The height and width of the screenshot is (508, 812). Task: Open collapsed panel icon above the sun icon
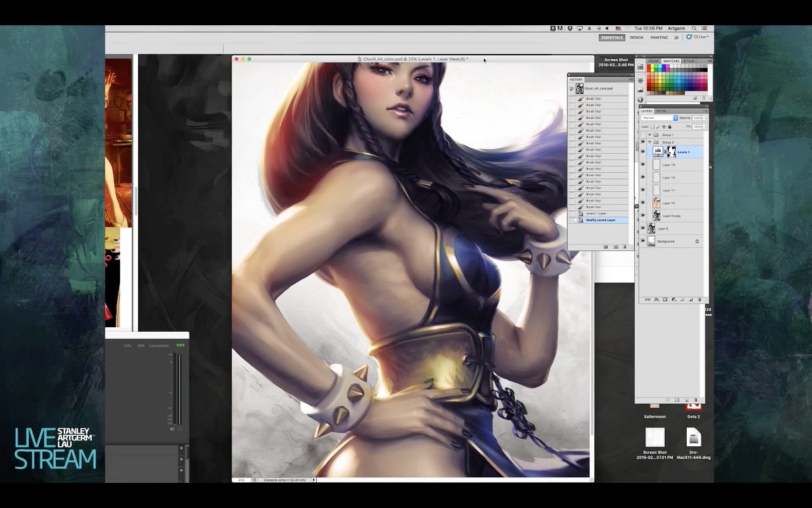[x=640, y=67]
